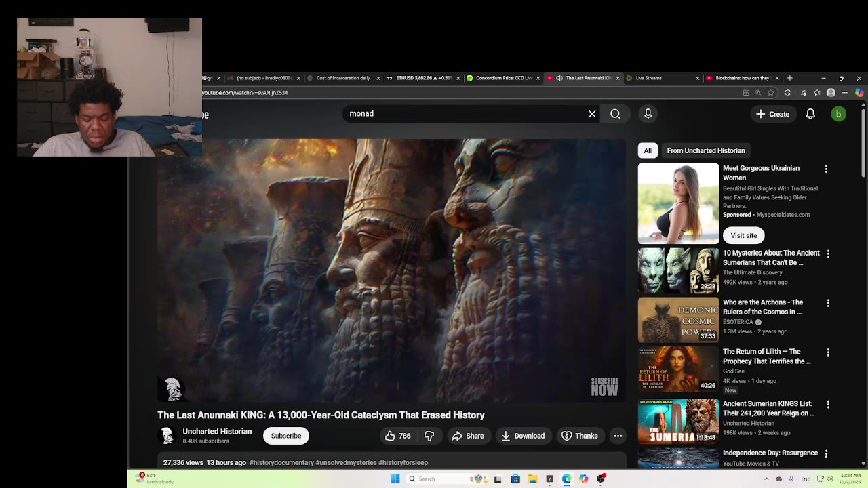Open the Copilot sidebar icon in Edge
Screen dimensions: 868x488
click(x=859, y=93)
